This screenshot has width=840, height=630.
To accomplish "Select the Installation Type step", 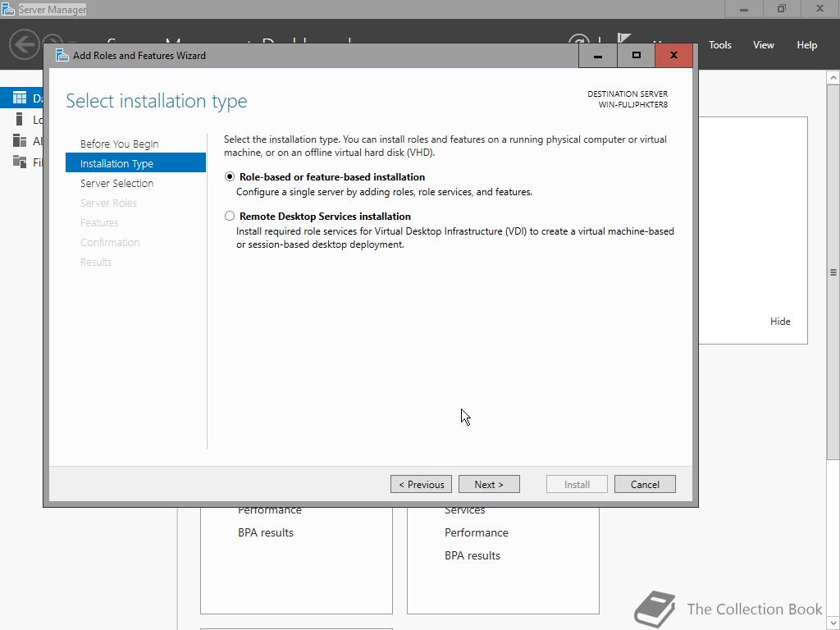I will coord(135,163).
